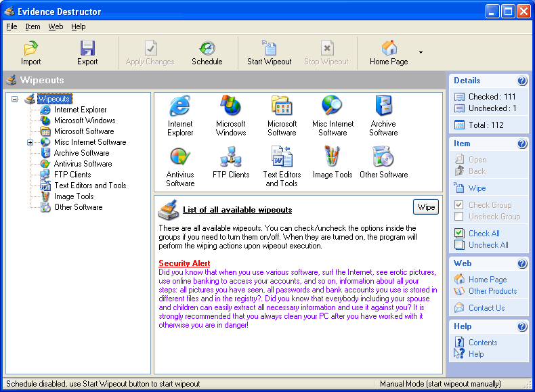This screenshot has width=535, height=392.
Task: Open the Schedule toolbar button
Action: [207, 53]
